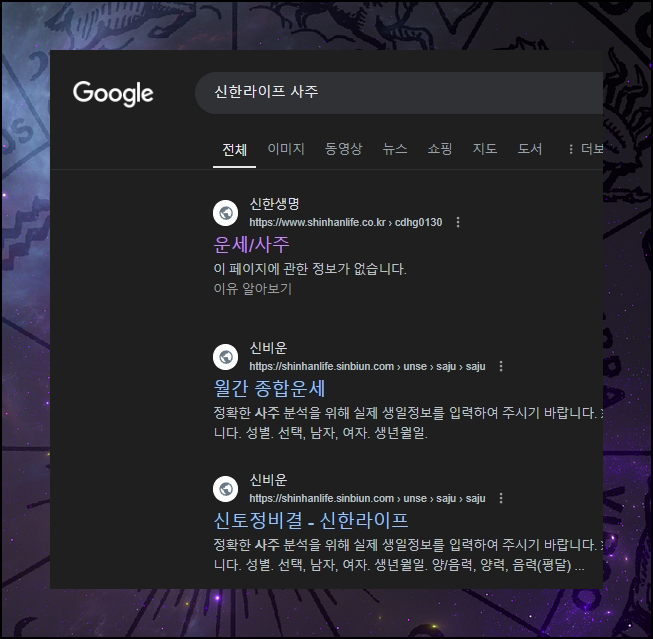Open three-dot menu for 신토정비결 result
The height and width of the screenshot is (639, 653).
point(501,499)
